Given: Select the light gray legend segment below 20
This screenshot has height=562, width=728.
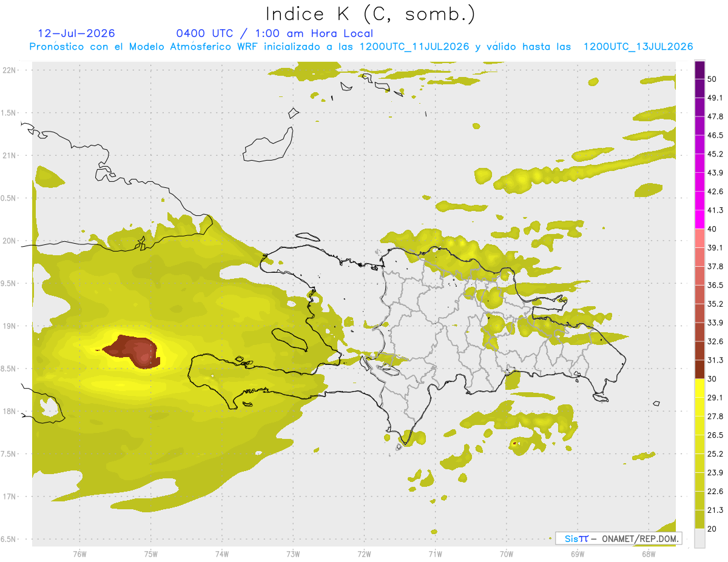Looking at the screenshot, I should (699, 538).
